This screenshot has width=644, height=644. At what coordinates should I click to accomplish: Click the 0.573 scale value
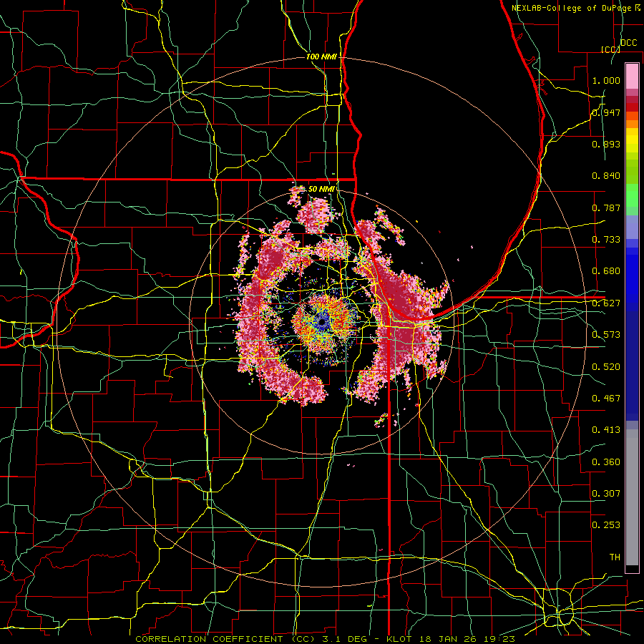(x=606, y=335)
